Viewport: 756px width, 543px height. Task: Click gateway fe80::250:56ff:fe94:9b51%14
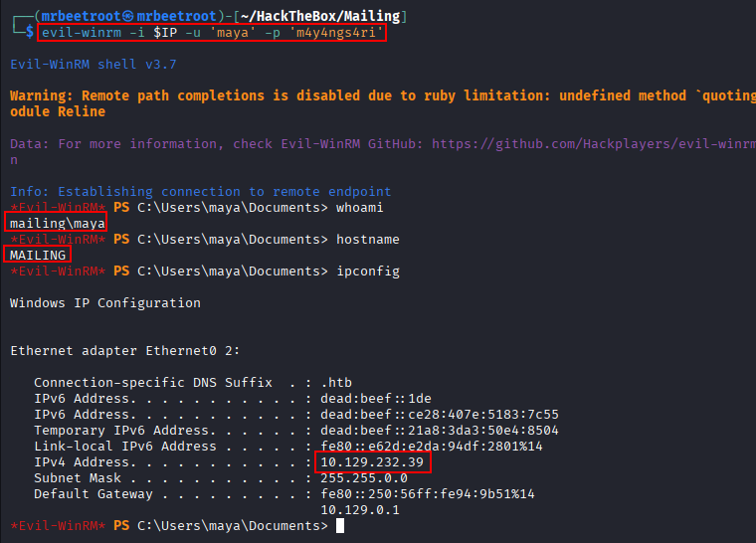(428, 494)
